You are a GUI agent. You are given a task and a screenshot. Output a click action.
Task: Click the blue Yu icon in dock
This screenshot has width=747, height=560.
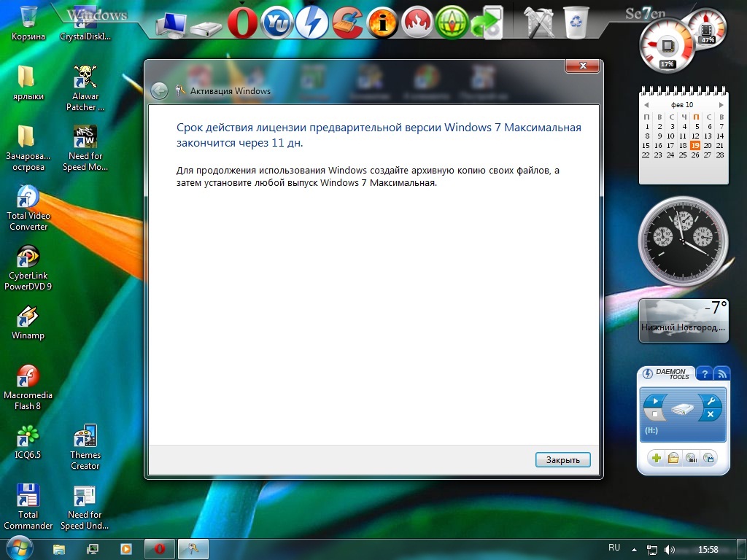tap(276, 23)
